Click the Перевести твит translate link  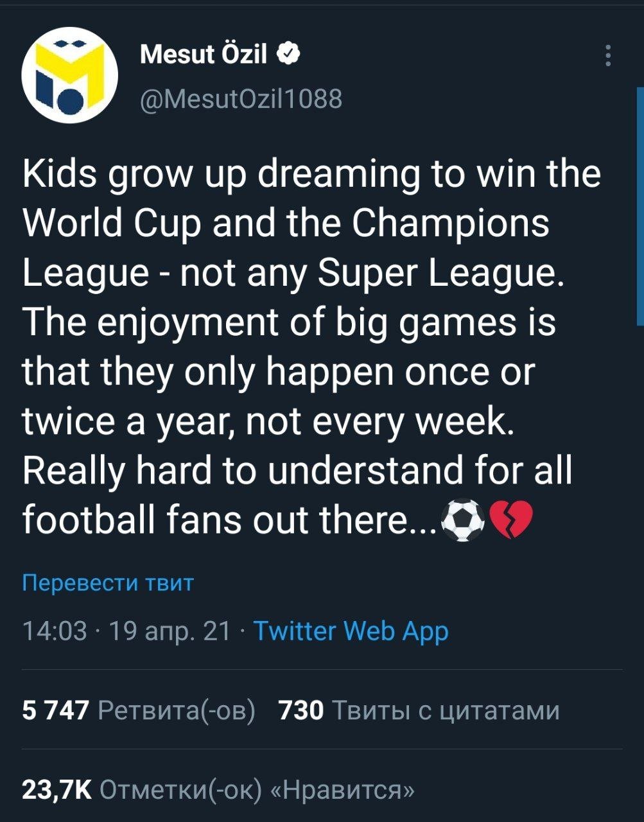107,582
